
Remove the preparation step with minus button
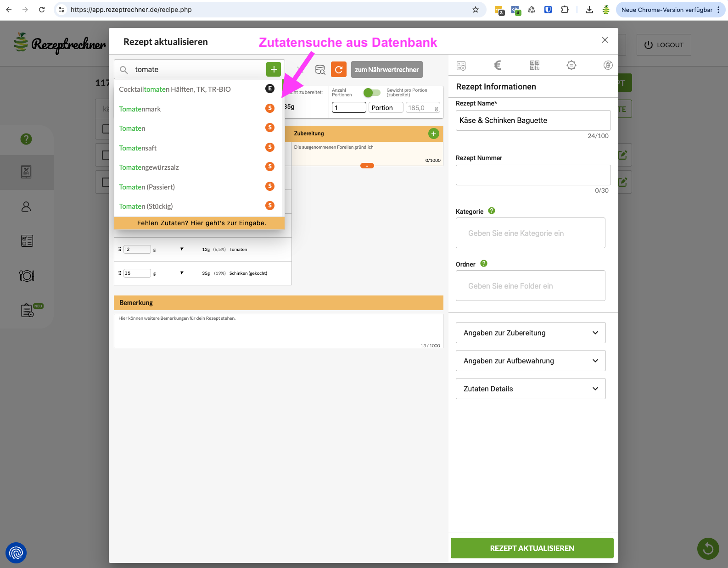(x=367, y=166)
